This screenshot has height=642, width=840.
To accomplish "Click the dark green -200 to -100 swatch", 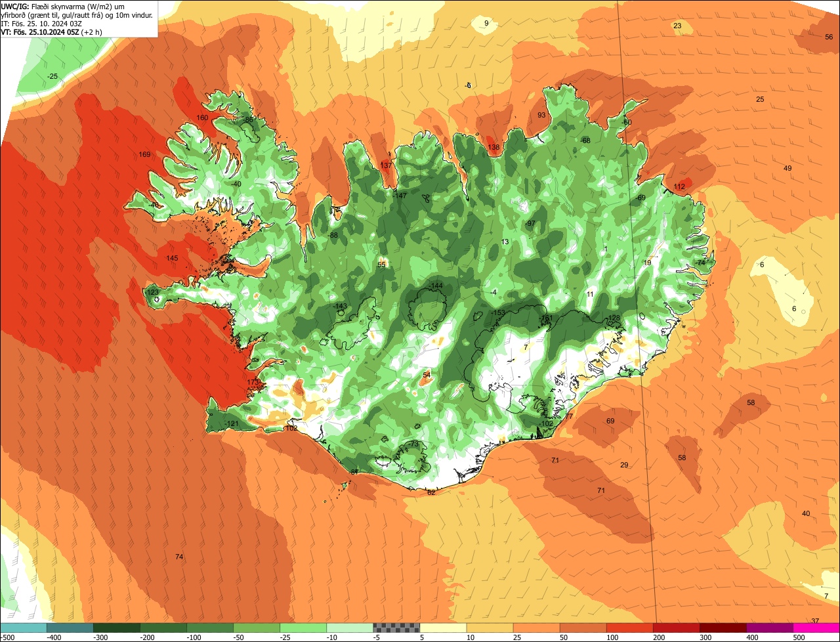I will (x=163, y=628).
